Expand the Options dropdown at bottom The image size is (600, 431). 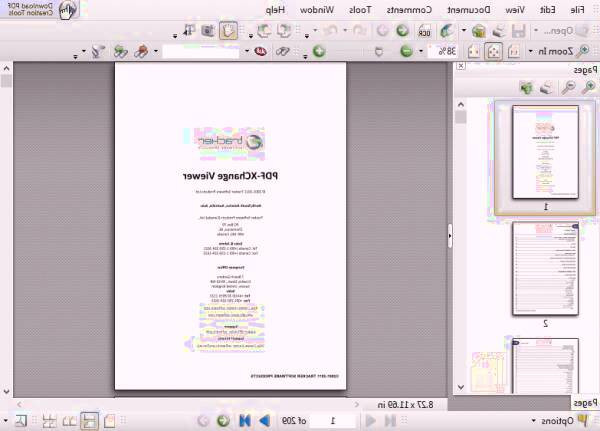click(533, 421)
